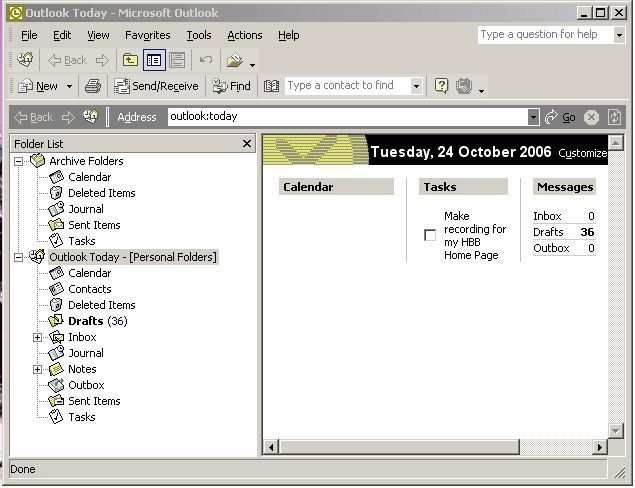Open the Actions menu
This screenshot has width=635, height=488.
pyautogui.click(x=245, y=36)
